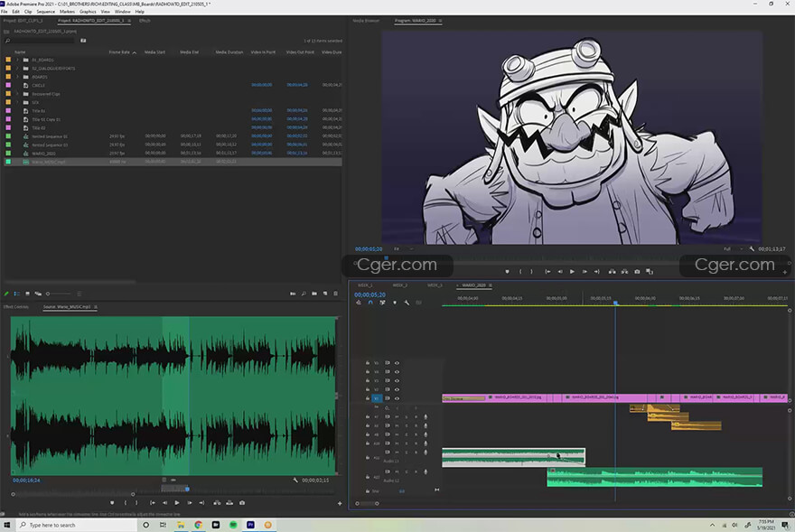
Task: Toggle linked selection in the timeline
Action: tap(382, 303)
